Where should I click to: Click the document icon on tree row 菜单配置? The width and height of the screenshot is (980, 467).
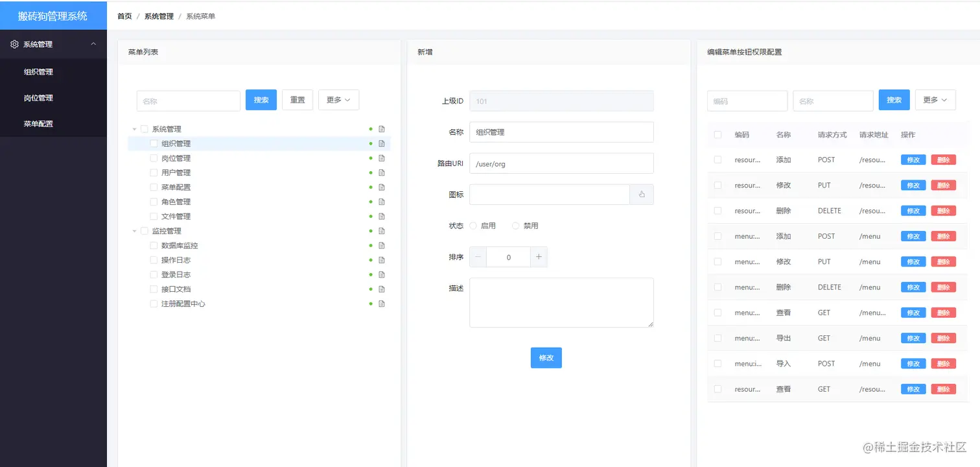pos(382,187)
